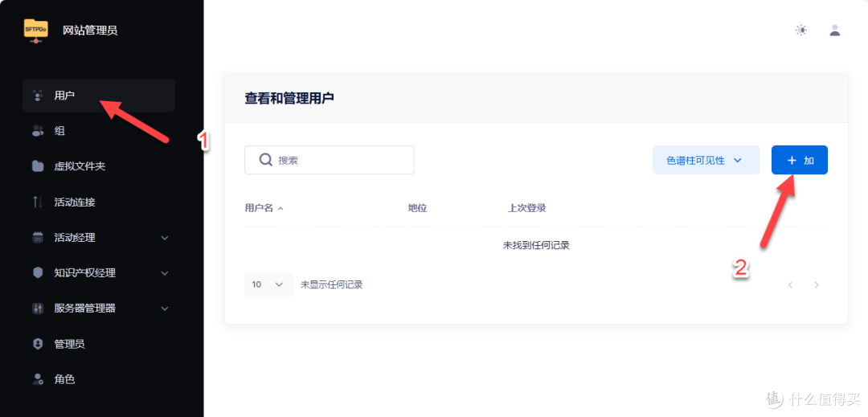Click the 组 group icon
Screen dimensions: 868x417
(x=38, y=131)
